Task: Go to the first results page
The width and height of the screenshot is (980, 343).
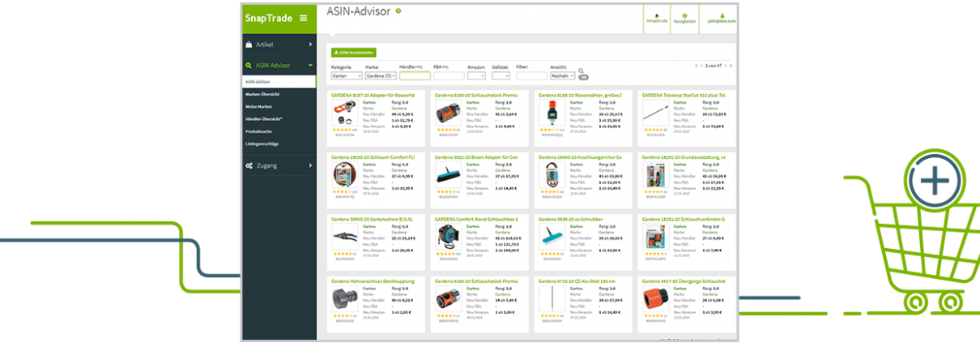Action: click(697, 65)
